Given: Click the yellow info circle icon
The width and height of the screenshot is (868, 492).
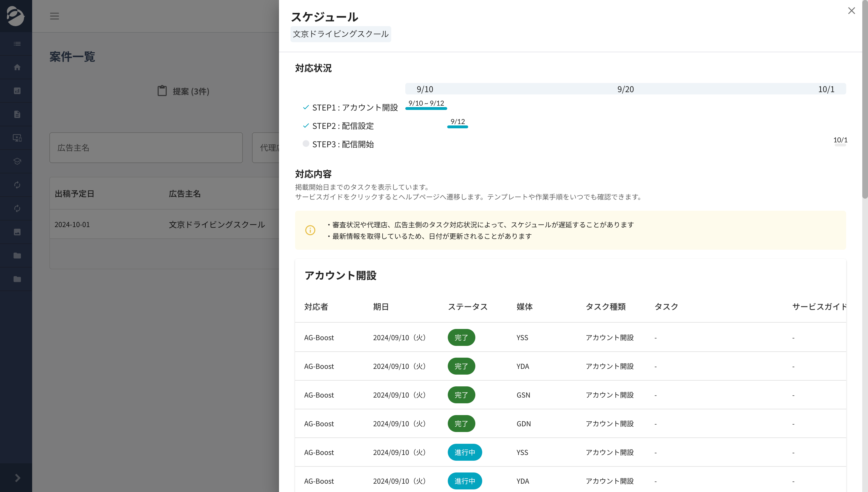Looking at the screenshot, I should [x=310, y=230].
